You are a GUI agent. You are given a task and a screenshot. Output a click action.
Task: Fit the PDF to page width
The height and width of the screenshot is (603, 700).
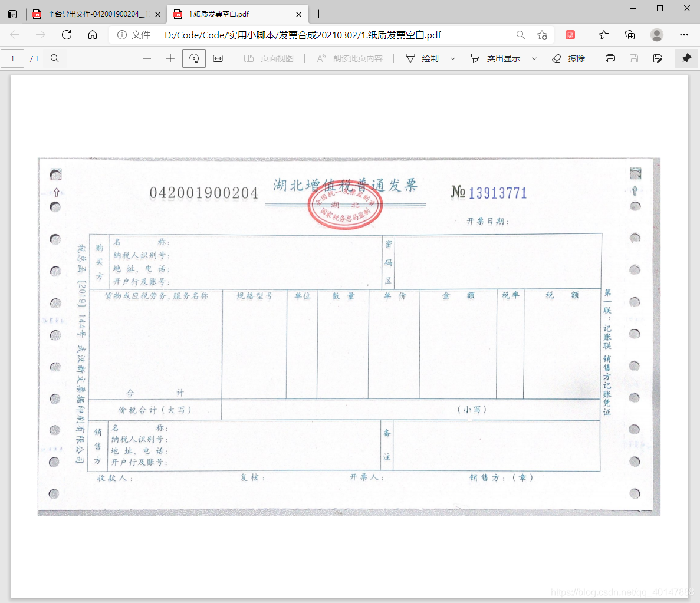click(218, 58)
